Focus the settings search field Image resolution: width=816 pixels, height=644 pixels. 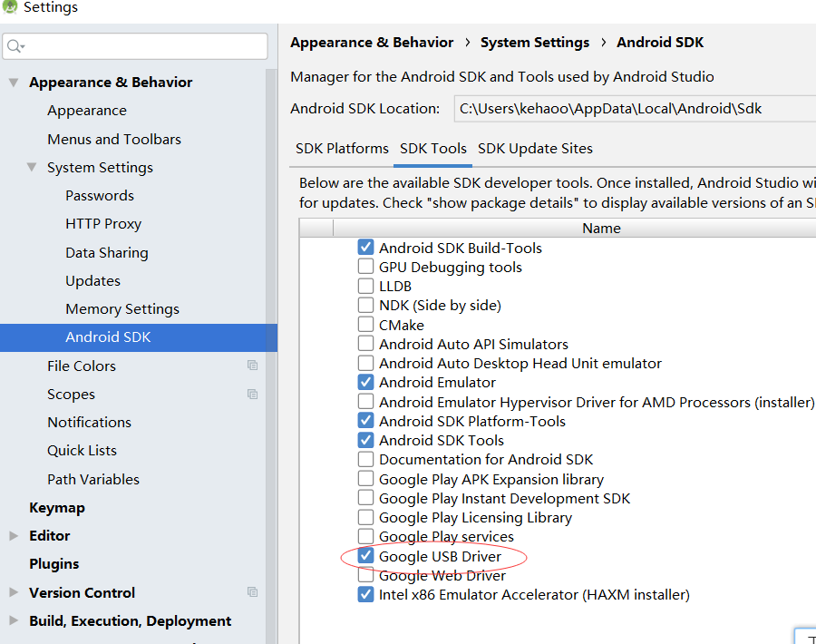tap(135, 46)
